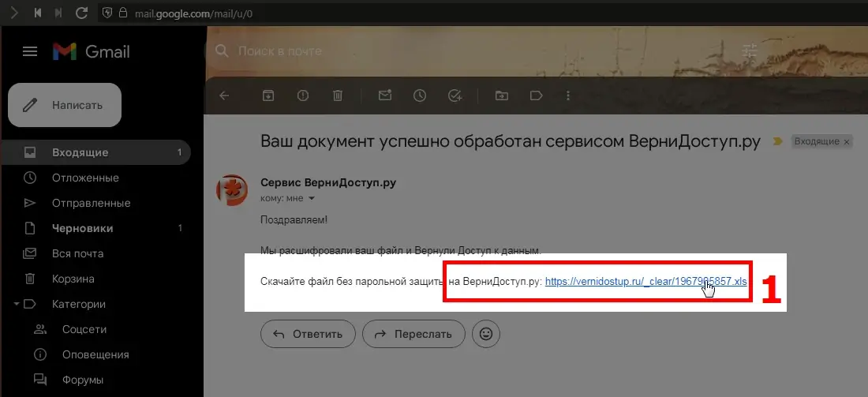Screen dimensions: 868x397
Task: Mark the message as unread
Action: (385, 96)
